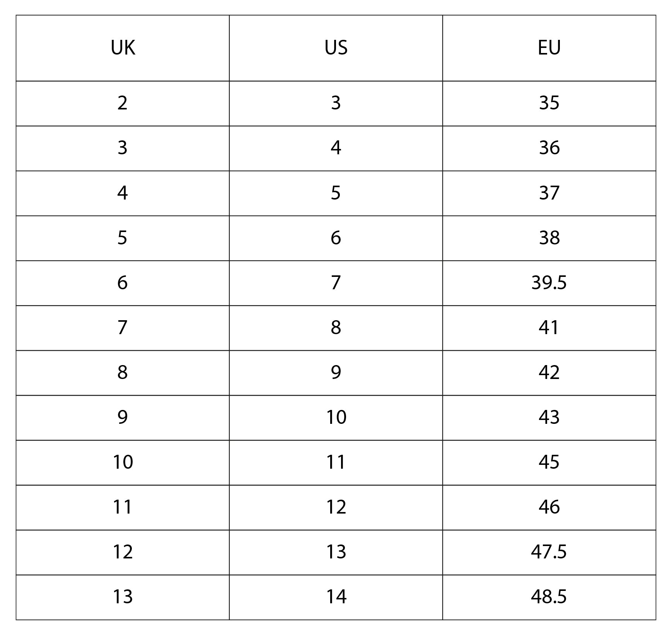Select US size 14 cell
Viewport: 672px width, 635px height.
[x=336, y=597]
